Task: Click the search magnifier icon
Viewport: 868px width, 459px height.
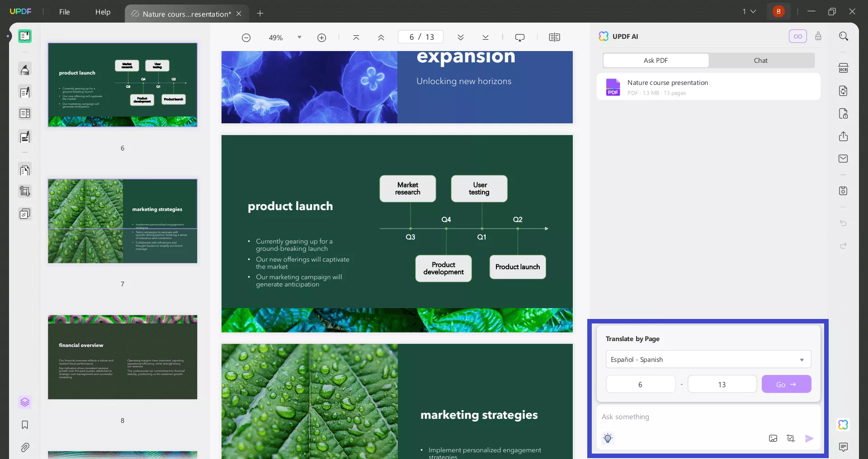Action: point(843,36)
